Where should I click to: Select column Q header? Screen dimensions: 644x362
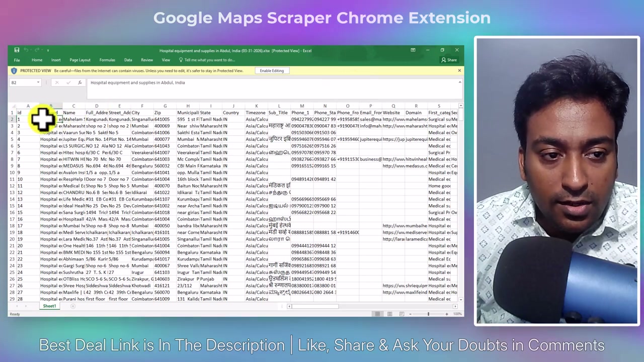(x=393, y=106)
